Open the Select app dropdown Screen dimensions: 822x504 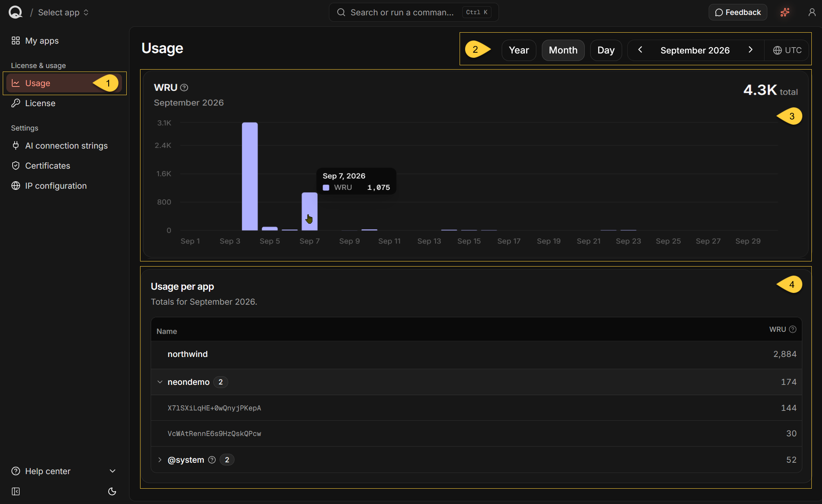pyautogui.click(x=63, y=13)
